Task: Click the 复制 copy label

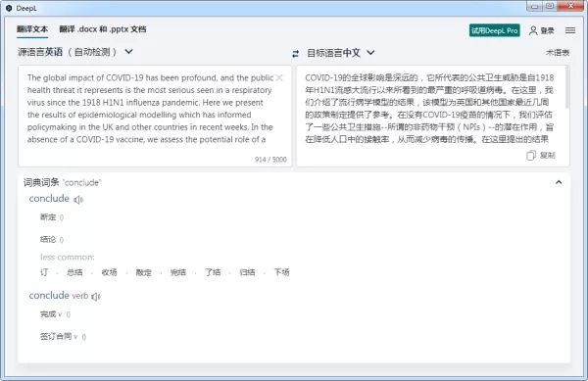Action: tap(548, 155)
